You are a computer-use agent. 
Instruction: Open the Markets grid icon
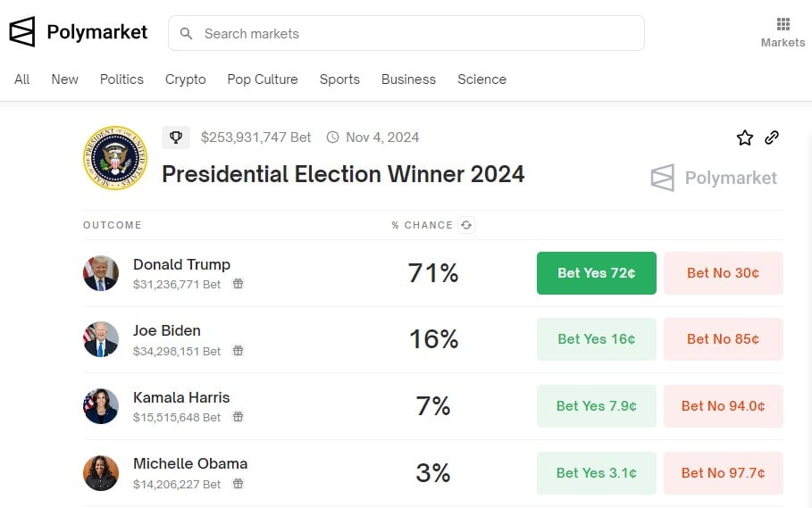(x=783, y=24)
